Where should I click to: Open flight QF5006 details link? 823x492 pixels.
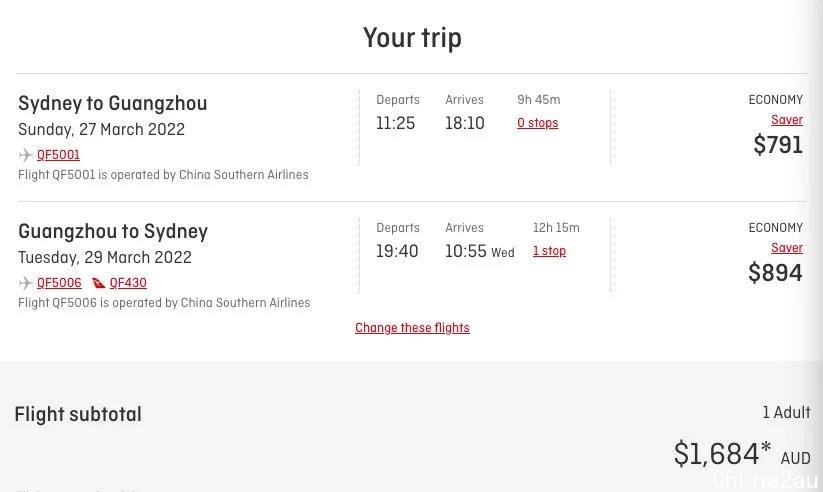click(59, 283)
